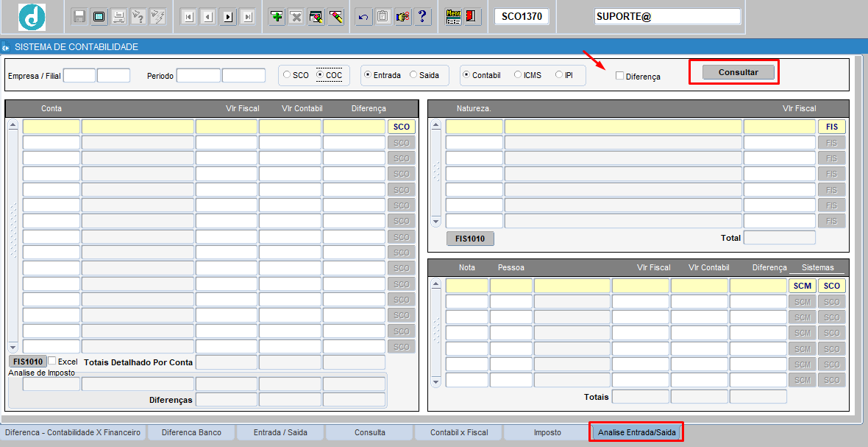This screenshot has width=868, height=447.
Task: Switch to the Entrada / Saida tab
Action: pos(281,432)
